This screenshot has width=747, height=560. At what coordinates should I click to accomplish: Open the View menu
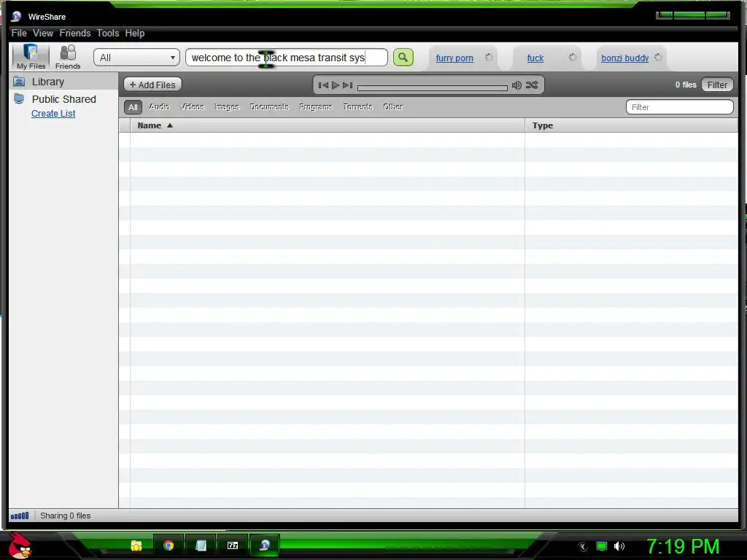(43, 34)
